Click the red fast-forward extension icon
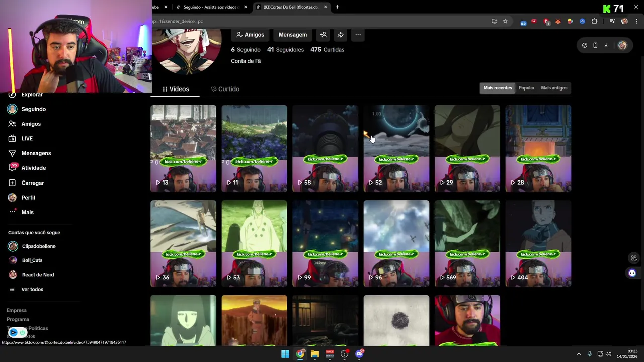Screen dimensions: 644x362 point(534,21)
